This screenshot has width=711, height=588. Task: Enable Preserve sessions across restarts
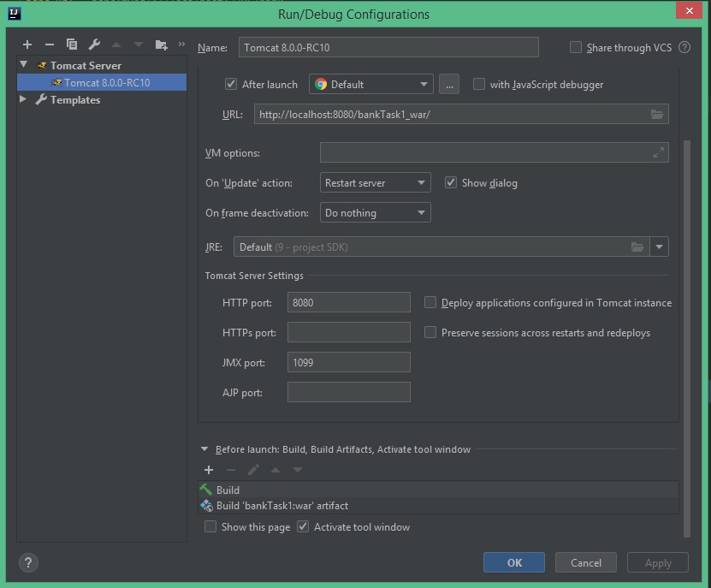pos(430,333)
